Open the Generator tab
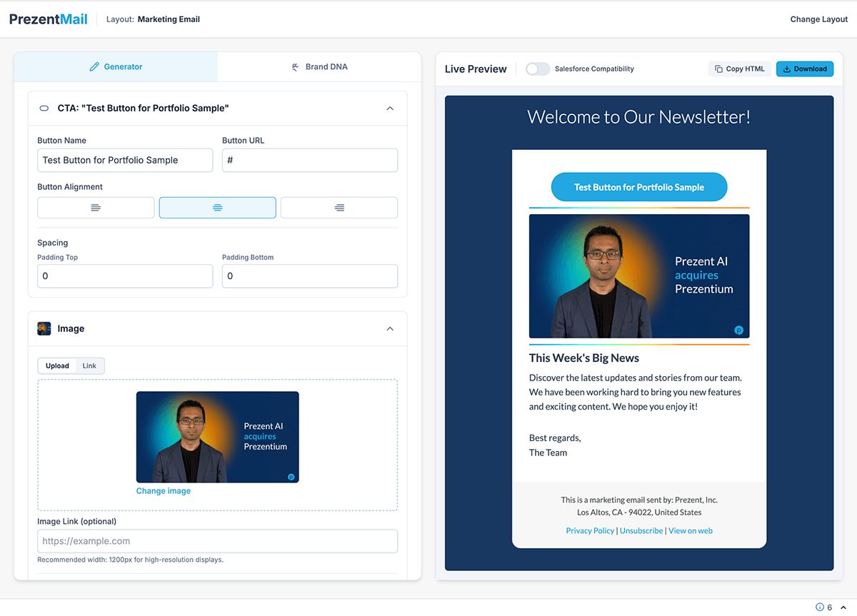Image resolution: width=857 pixels, height=616 pixels. 116,66
